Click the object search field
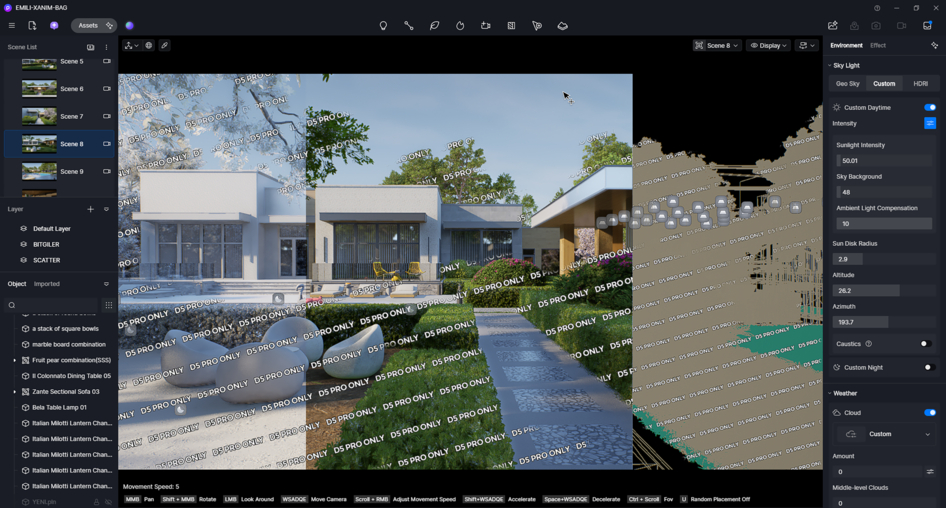Image resolution: width=946 pixels, height=508 pixels. pyautogui.click(x=51, y=305)
